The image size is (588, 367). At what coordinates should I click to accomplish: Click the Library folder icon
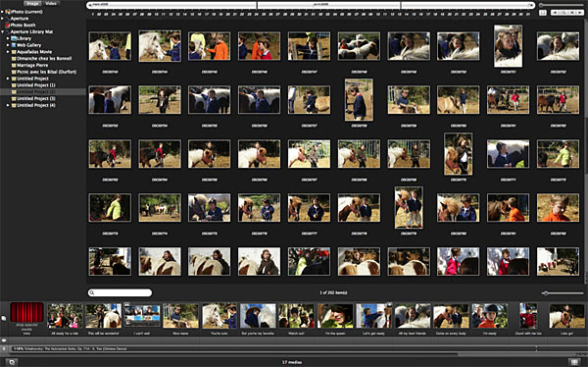click(x=14, y=38)
